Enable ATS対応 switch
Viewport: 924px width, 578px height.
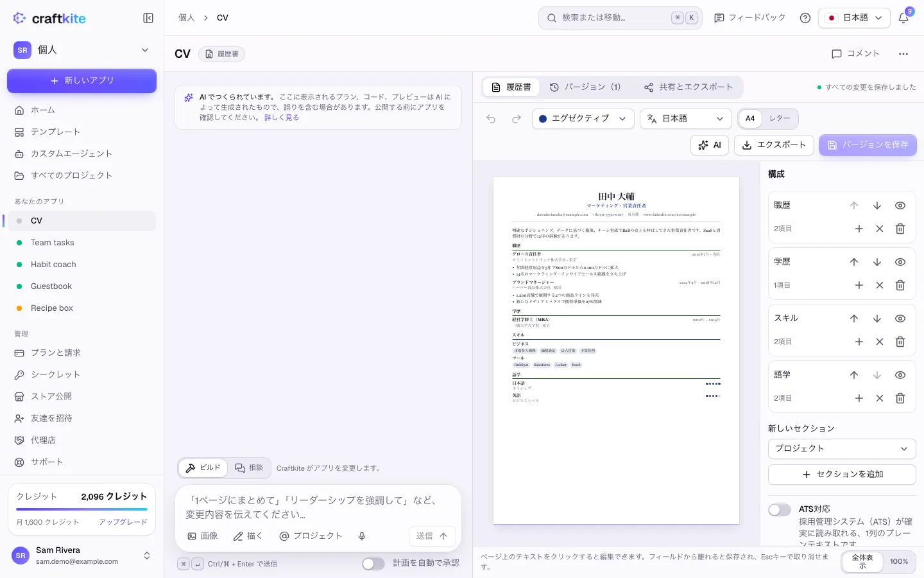[x=780, y=509]
